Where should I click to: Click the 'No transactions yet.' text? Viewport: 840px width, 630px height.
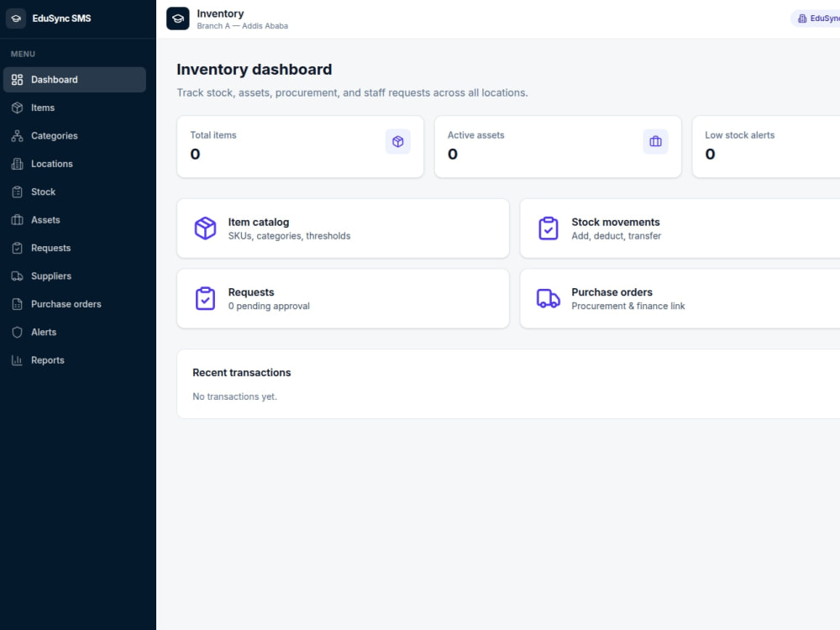234,397
